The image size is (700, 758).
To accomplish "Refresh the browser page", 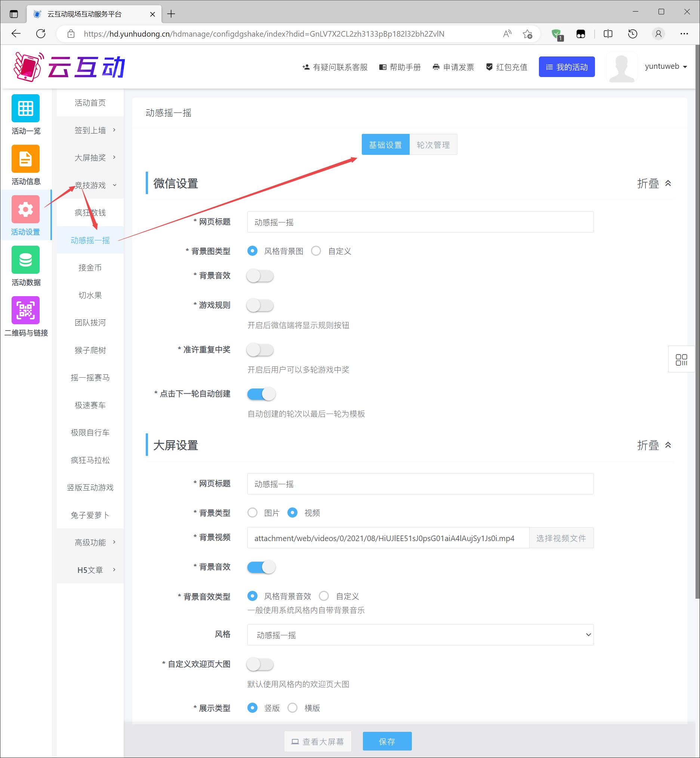I will click(x=41, y=34).
